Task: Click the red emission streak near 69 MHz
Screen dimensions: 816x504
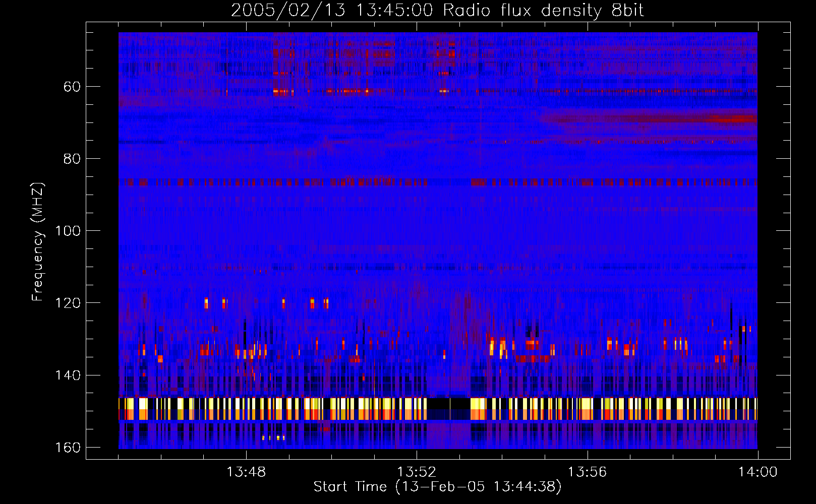Action: coord(649,119)
